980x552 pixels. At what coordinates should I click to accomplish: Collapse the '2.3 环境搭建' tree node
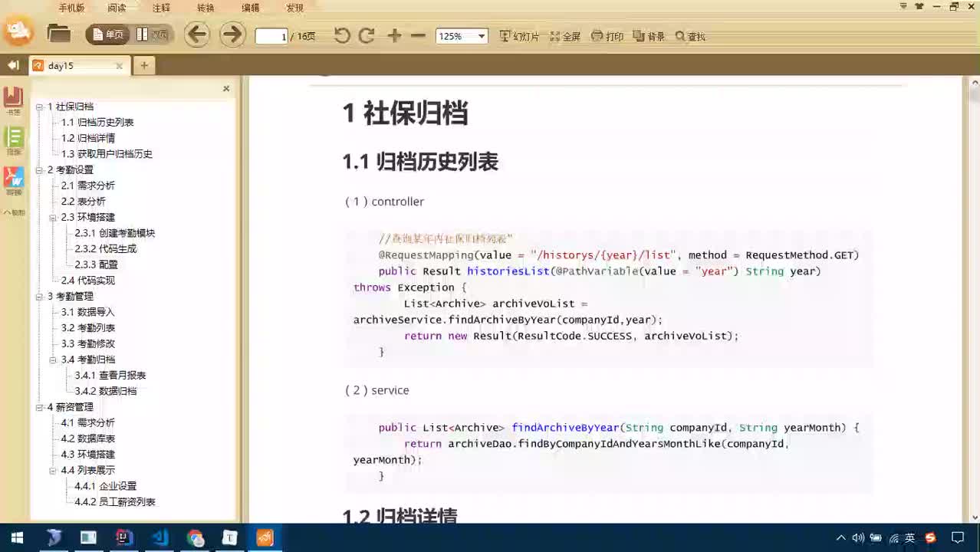tap(53, 217)
